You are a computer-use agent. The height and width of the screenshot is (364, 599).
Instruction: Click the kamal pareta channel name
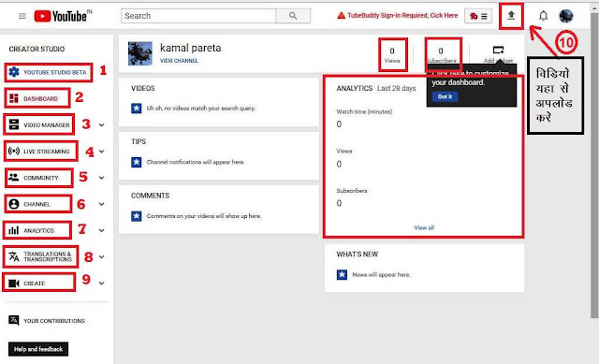click(x=190, y=48)
